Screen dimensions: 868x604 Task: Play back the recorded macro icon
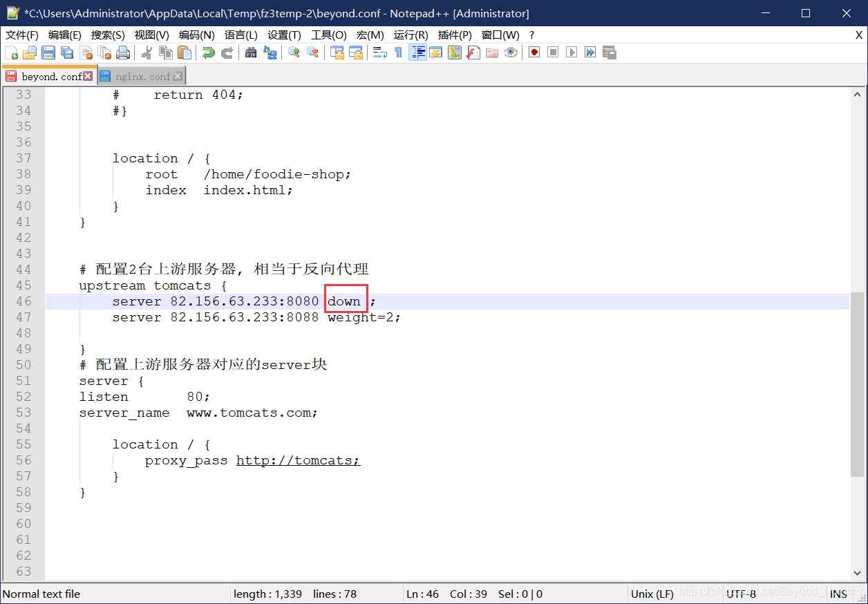pyautogui.click(x=572, y=53)
